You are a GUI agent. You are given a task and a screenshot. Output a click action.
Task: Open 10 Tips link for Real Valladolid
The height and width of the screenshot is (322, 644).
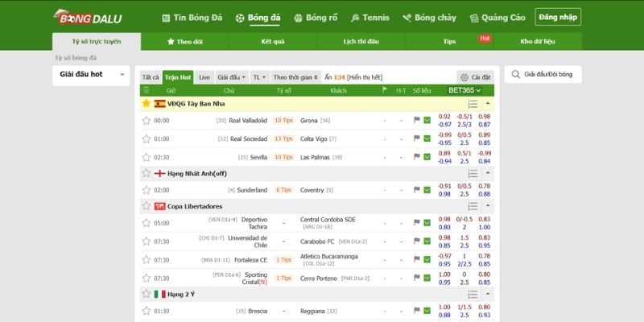[x=283, y=121]
